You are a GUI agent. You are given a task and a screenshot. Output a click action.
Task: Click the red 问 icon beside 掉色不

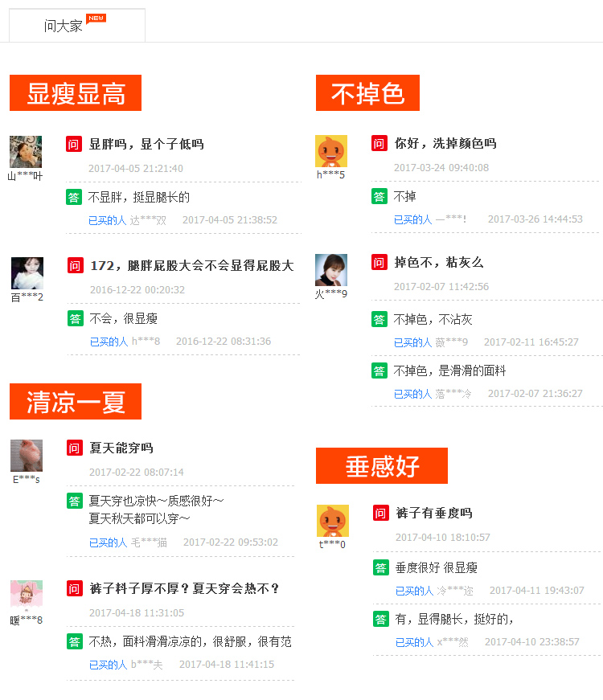coord(379,263)
